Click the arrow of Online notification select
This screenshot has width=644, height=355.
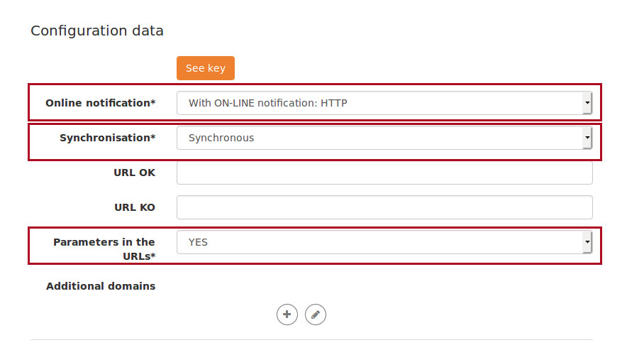pyautogui.click(x=587, y=103)
